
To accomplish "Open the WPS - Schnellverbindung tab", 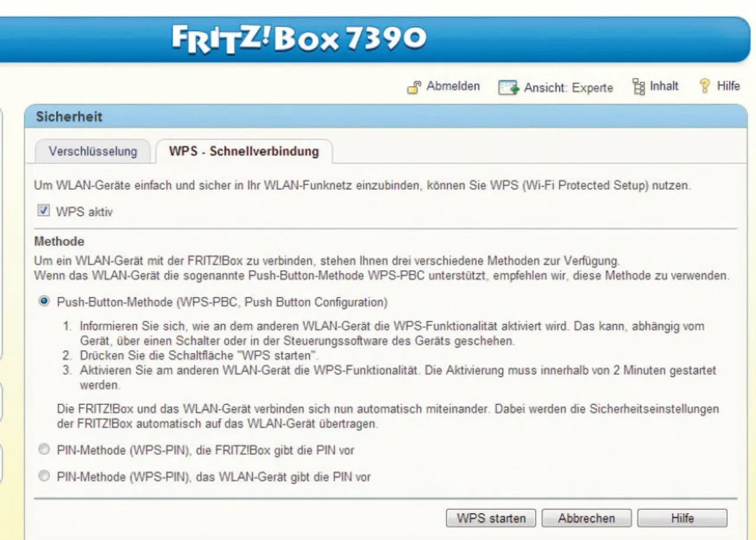I will (x=243, y=151).
